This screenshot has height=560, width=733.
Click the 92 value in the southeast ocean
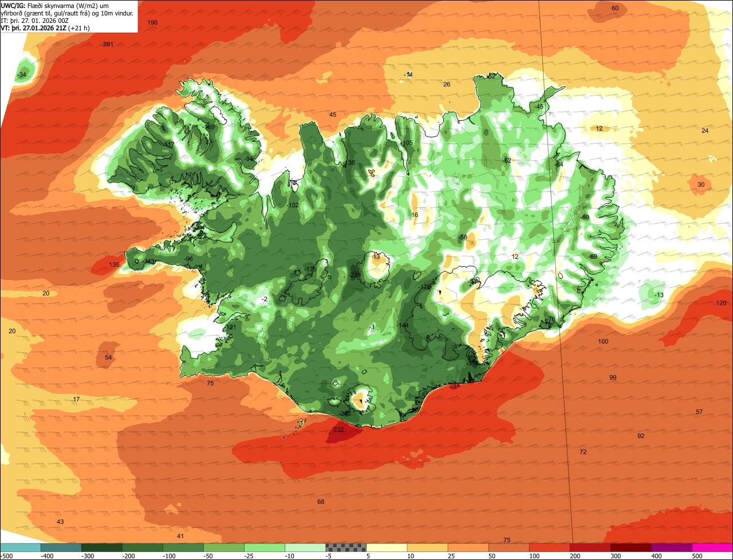641,436
